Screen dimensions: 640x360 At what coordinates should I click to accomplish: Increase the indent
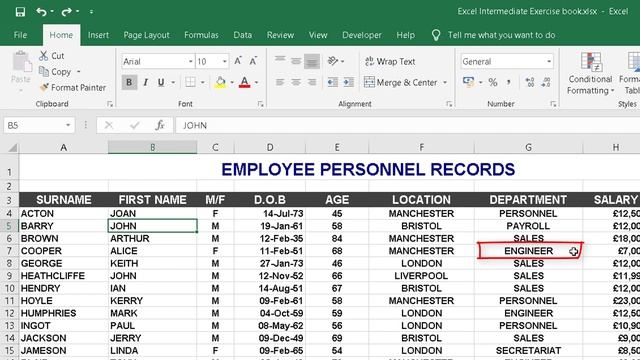pos(349,82)
